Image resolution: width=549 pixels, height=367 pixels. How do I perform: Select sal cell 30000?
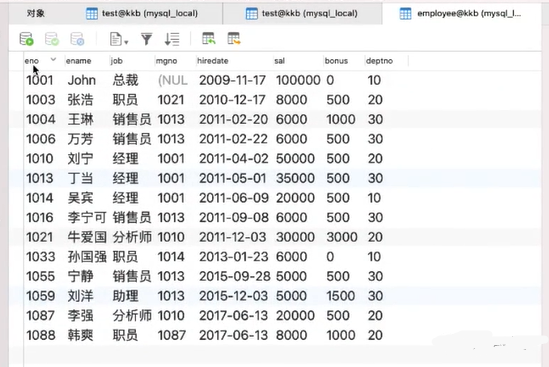coord(295,237)
